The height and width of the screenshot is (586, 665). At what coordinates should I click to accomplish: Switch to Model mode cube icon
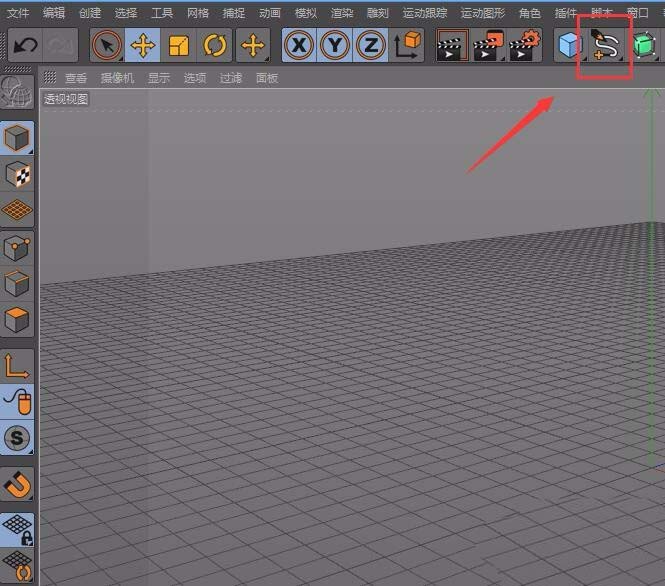(x=17, y=138)
